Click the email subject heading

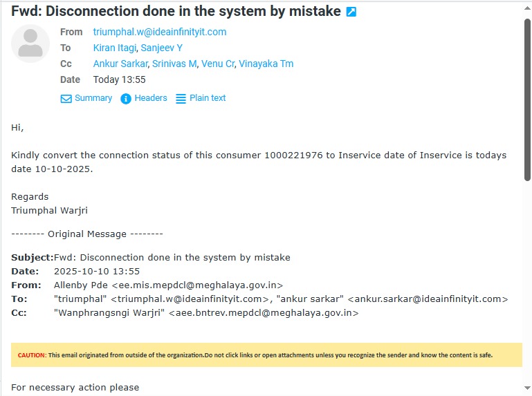pyautogui.click(x=176, y=11)
